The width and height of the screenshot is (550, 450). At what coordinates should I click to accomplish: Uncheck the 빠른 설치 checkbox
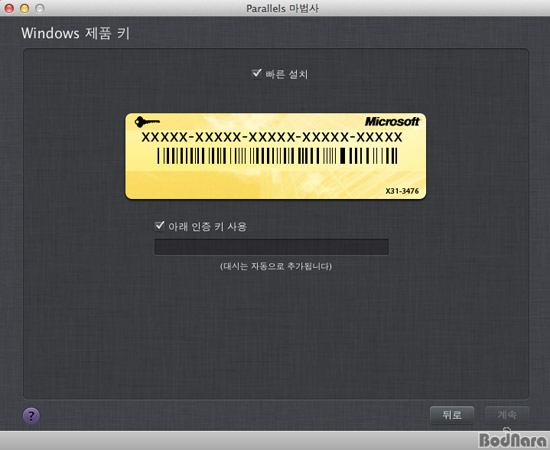(257, 74)
